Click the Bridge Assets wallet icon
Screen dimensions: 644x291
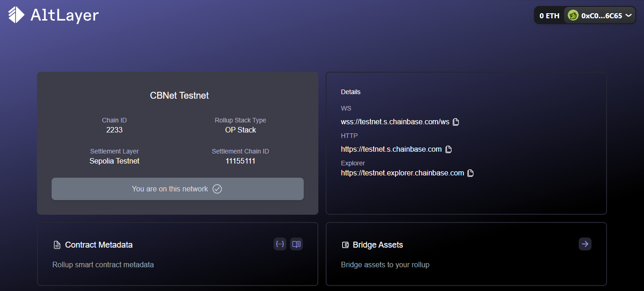point(345,245)
